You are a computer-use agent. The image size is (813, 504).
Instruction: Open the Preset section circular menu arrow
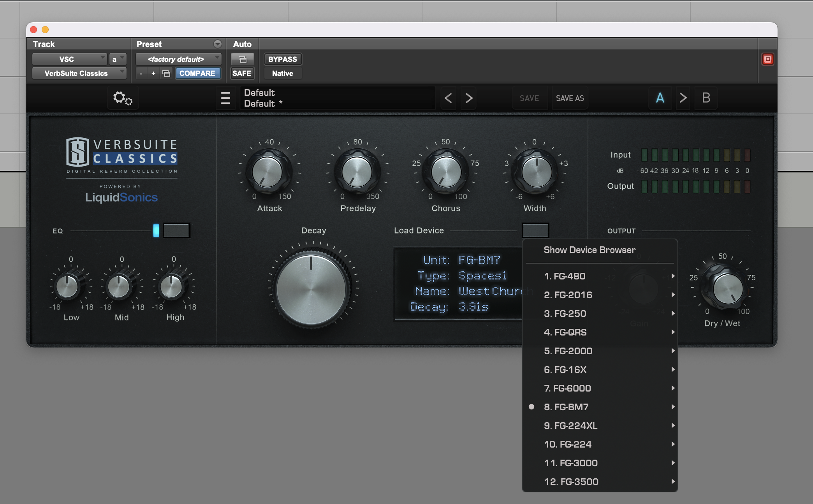218,44
